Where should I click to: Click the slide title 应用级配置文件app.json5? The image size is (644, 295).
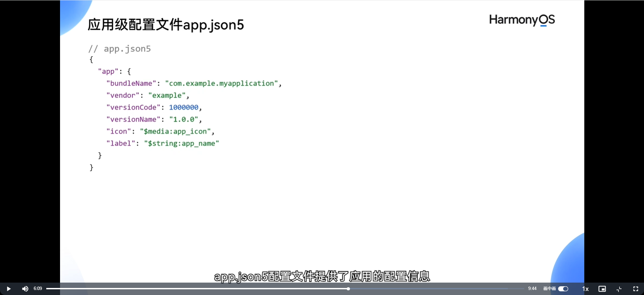point(166,25)
